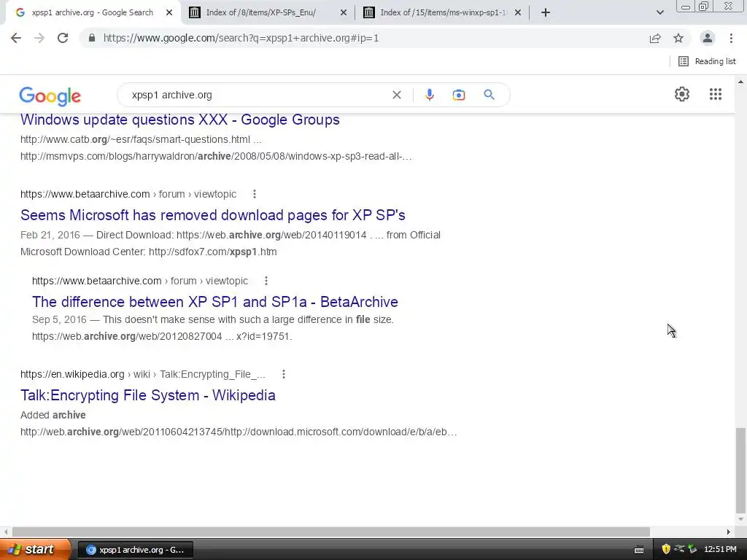Clear the search box text
Screen dimensions: 747x560
[x=396, y=95]
